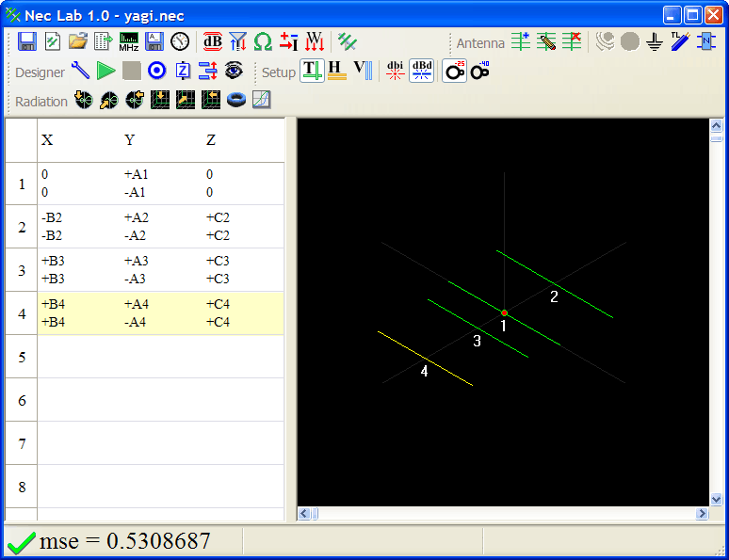The height and width of the screenshot is (560, 729).
Task: Click 3D grid view with down arrow
Action: [x=160, y=100]
